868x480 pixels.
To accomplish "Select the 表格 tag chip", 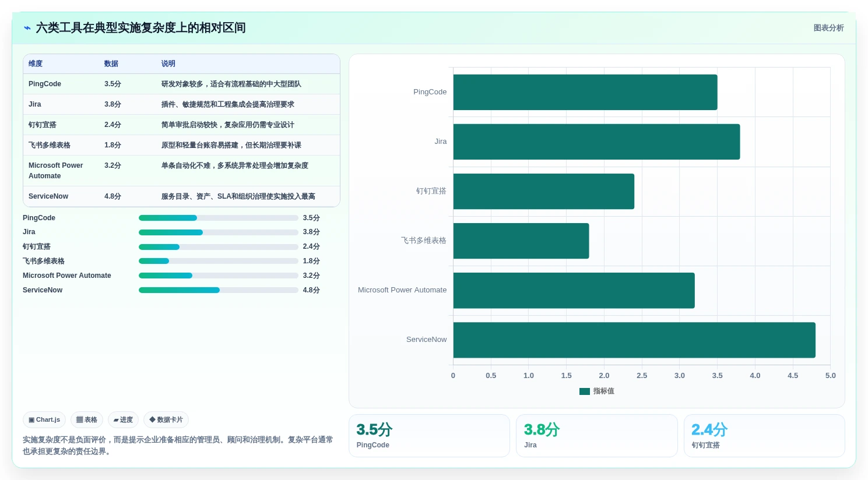I will point(87,419).
